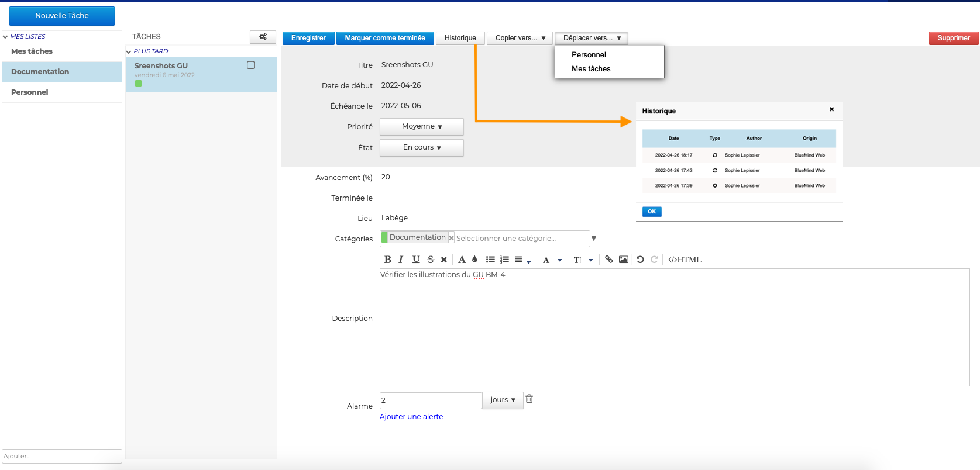The width and height of the screenshot is (980, 470).
Task: Undo the last edit in description
Action: point(640,260)
